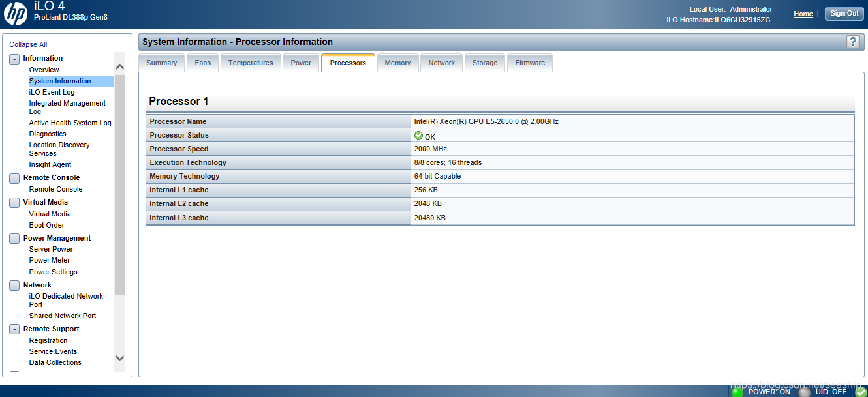Click the 'Intel(R) Xeon(R) CPU E5-2650' value

coord(486,121)
